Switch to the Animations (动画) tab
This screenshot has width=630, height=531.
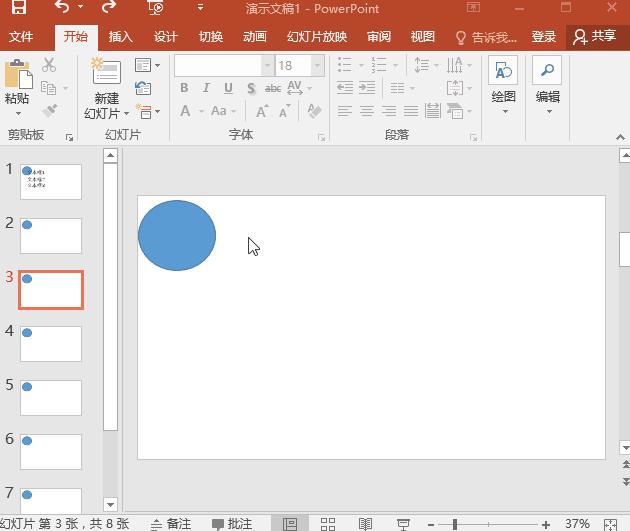pyautogui.click(x=255, y=37)
